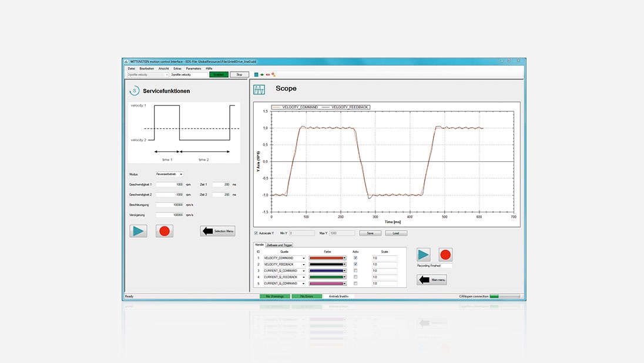Switch to Zeitbasis und Trigger tab

tap(280, 245)
